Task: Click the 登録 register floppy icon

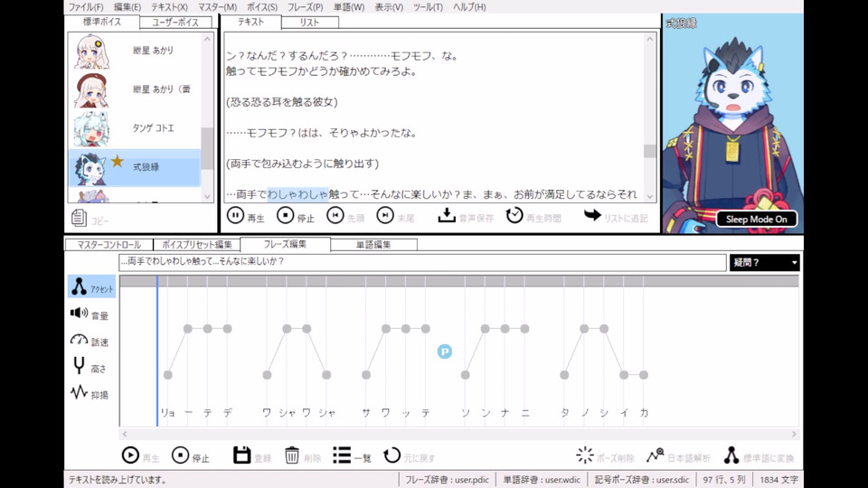Action: [242, 455]
